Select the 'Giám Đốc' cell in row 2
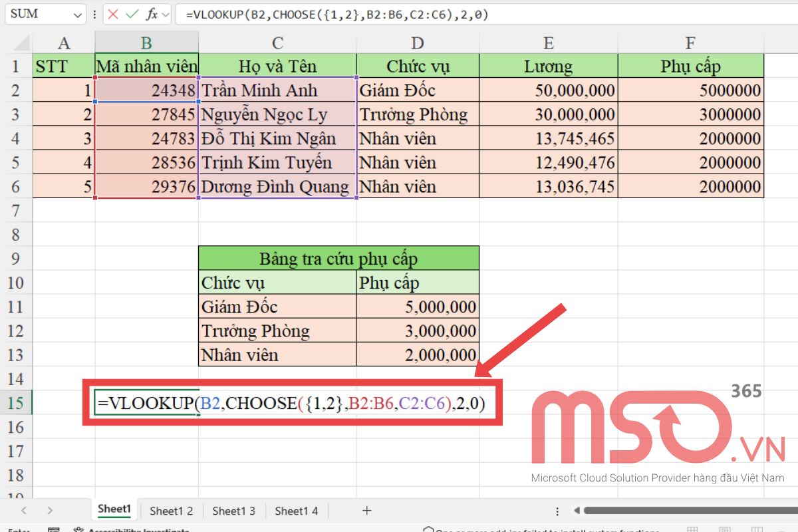The width and height of the screenshot is (798, 532). click(x=418, y=90)
